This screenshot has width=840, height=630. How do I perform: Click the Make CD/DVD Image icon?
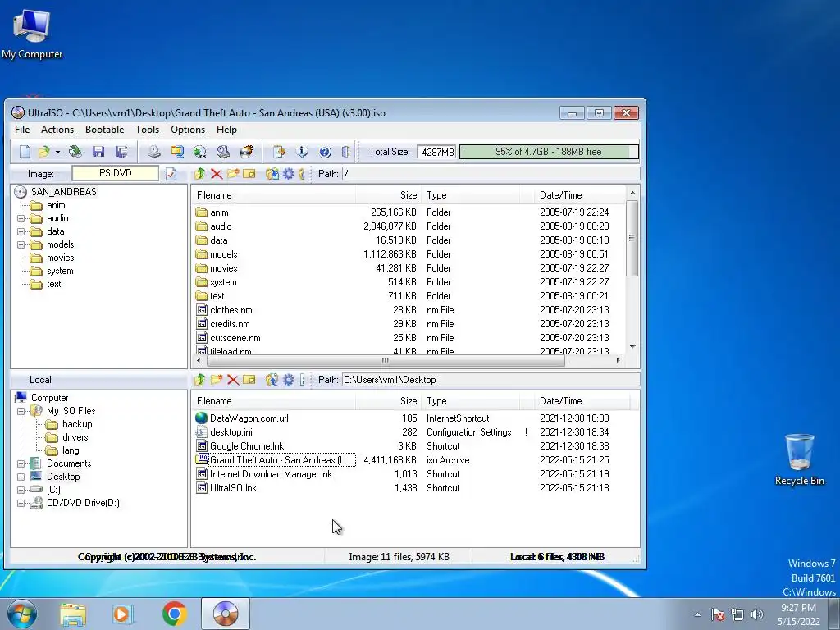click(x=154, y=152)
